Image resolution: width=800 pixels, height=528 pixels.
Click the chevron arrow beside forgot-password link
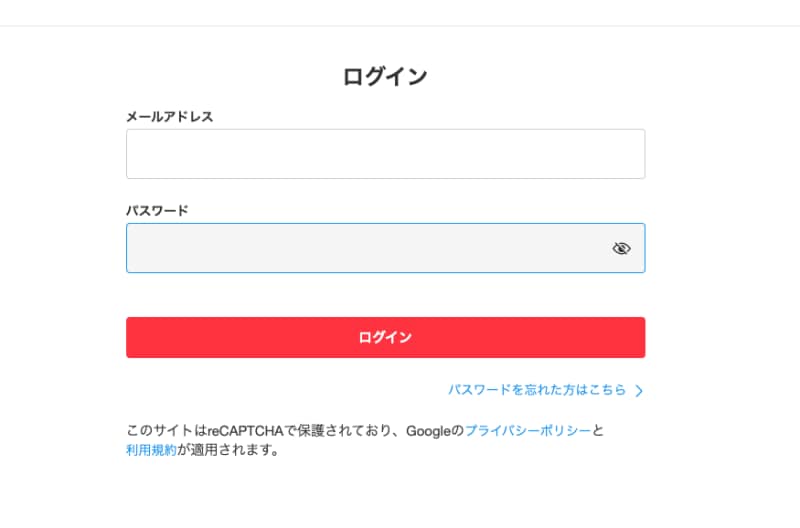pos(639,391)
